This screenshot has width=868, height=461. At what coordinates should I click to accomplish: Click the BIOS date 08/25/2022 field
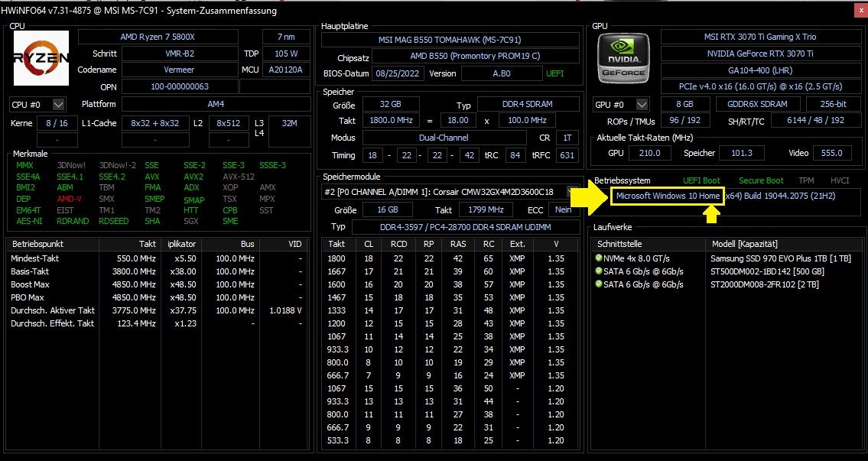(398, 73)
